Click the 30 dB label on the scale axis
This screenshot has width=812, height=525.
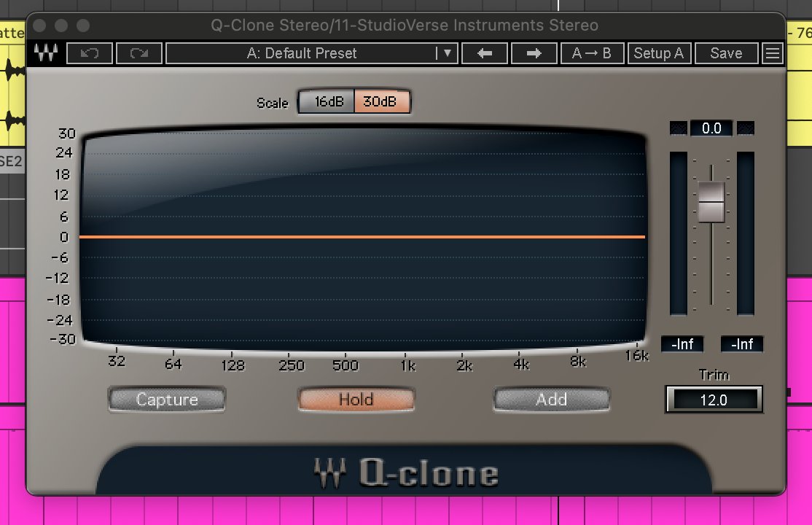[x=67, y=133]
